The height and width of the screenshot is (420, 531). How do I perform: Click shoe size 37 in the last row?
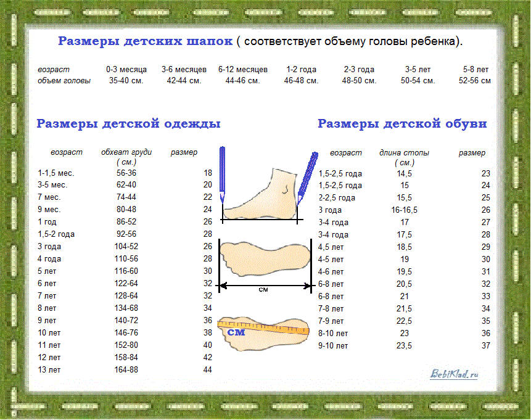[x=486, y=346]
